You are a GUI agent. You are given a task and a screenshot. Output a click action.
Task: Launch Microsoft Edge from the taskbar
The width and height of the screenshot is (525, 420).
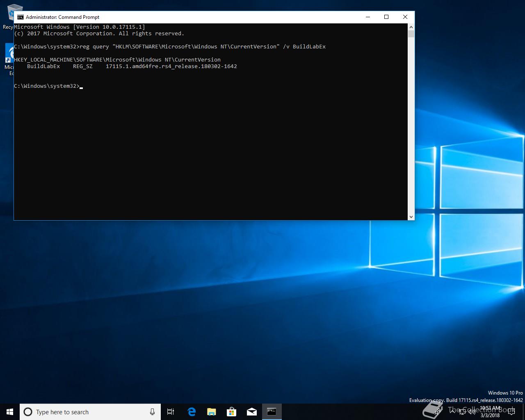tap(191, 412)
